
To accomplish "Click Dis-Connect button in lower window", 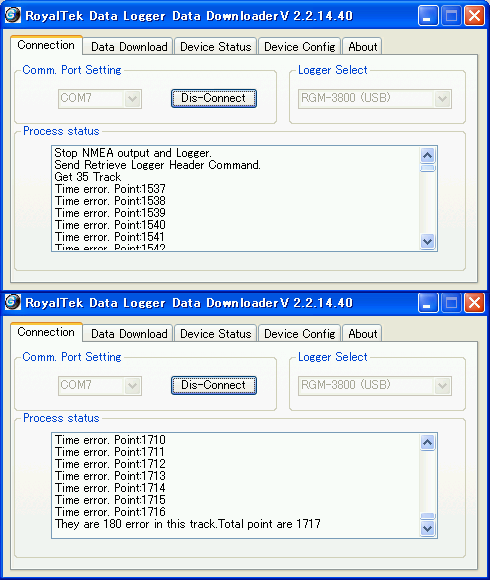I will point(213,385).
